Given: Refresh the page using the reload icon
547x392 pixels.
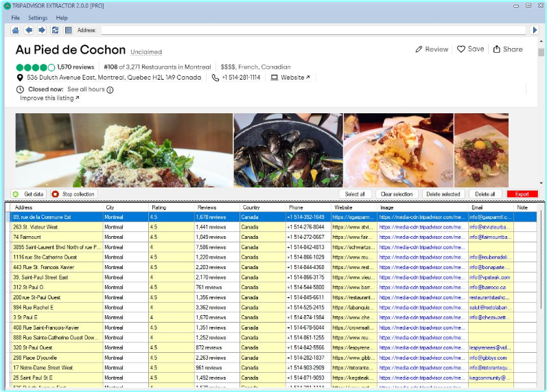Looking at the screenshot, I should pyautogui.click(x=55, y=30).
